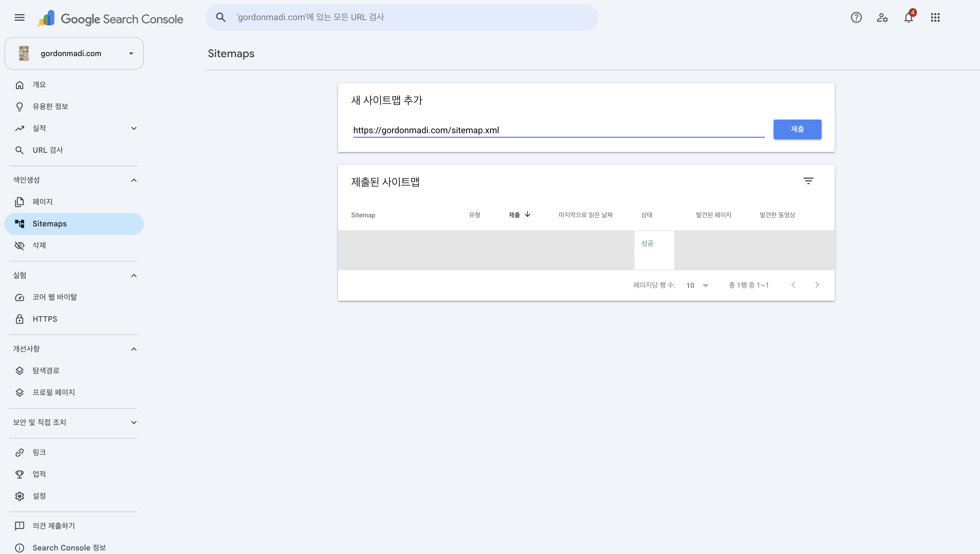Click the chain icon beside 링크
The height and width of the screenshot is (554, 980).
click(19, 452)
